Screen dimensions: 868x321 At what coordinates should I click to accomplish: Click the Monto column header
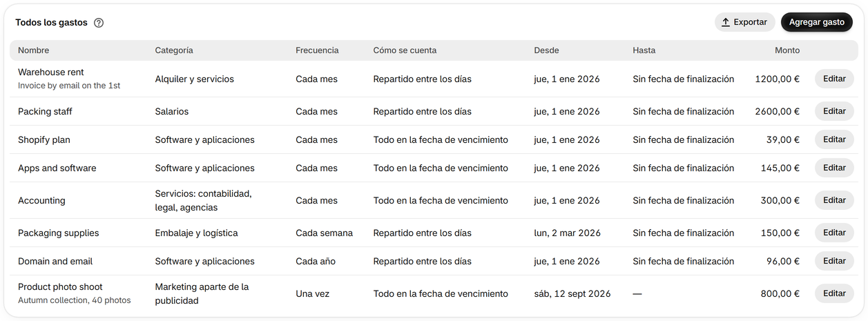click(x=787, y=50)
